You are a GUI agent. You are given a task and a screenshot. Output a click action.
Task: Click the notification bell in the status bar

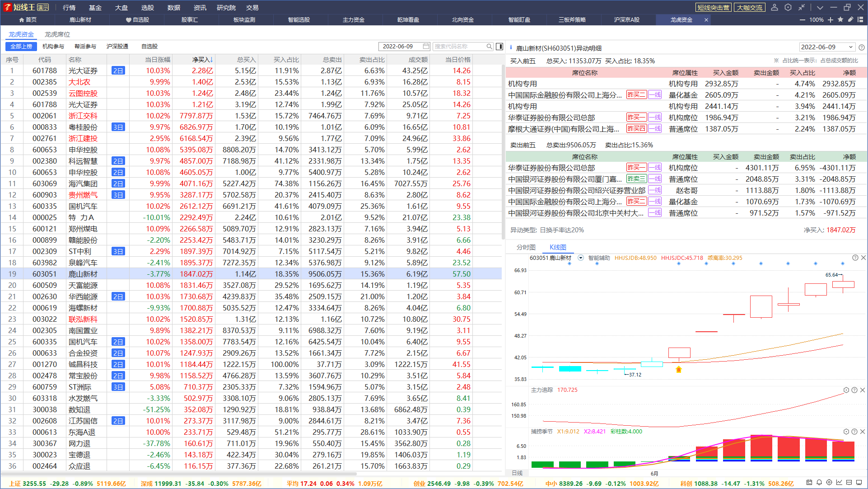pos(819,483)
